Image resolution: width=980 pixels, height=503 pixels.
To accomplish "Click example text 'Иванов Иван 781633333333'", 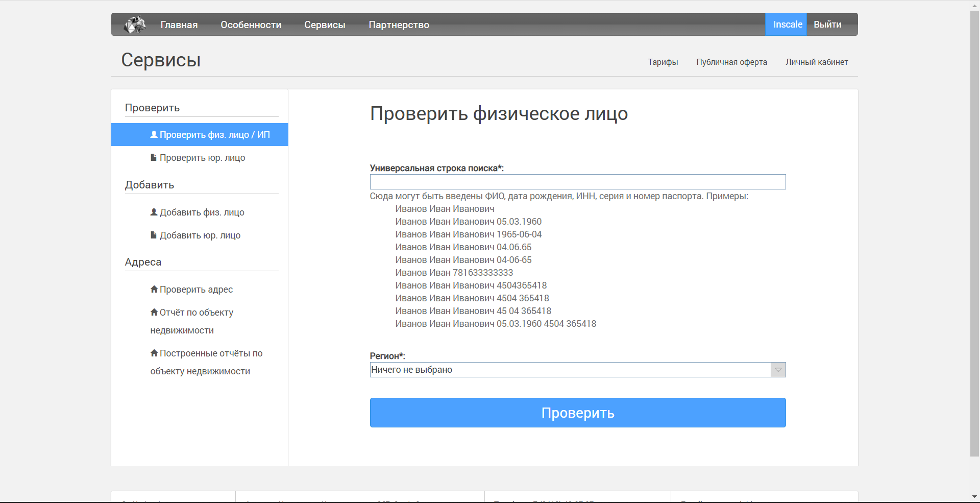I will click(454, 273).
